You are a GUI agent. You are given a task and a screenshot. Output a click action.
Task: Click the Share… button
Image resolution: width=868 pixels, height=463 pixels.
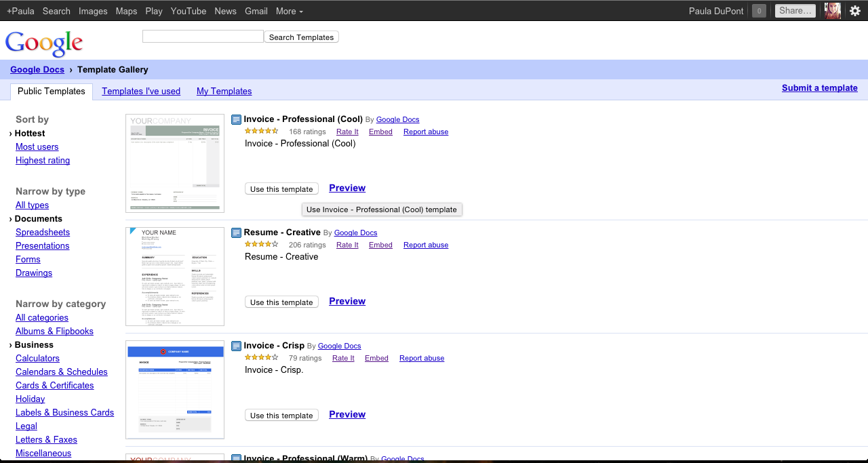[x=795, y=11]
